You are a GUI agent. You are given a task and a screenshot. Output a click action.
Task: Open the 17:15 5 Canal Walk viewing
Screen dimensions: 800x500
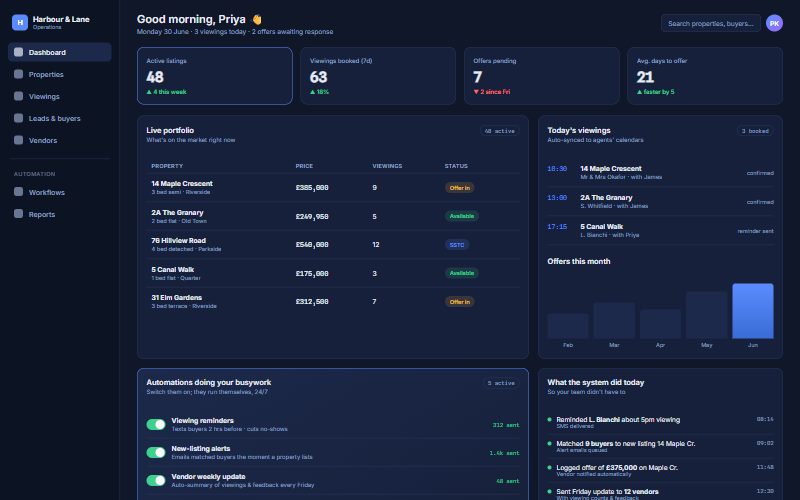coord(660,231)
